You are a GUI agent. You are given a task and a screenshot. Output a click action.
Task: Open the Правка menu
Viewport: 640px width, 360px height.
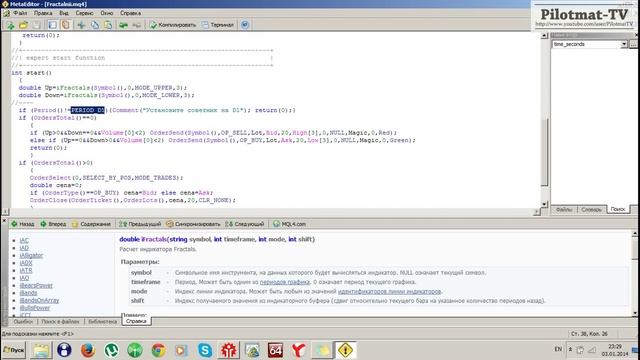pos(43,13)
